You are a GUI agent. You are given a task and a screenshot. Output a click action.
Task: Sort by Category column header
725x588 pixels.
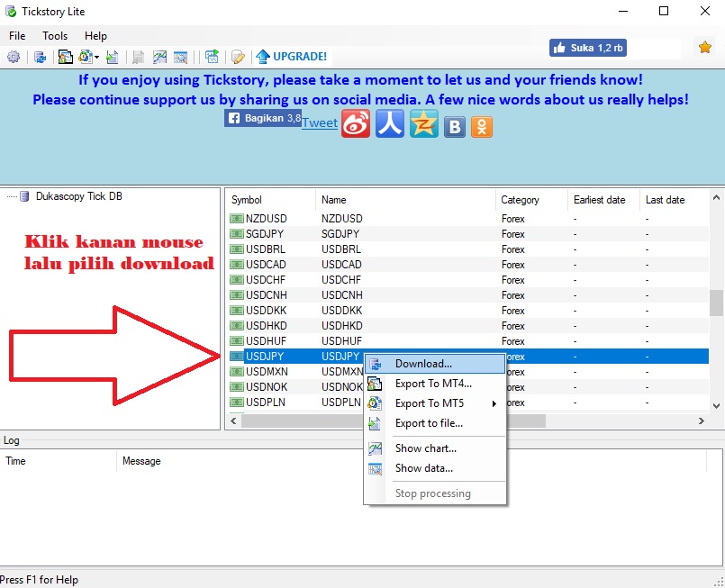[x=531, y=200]
